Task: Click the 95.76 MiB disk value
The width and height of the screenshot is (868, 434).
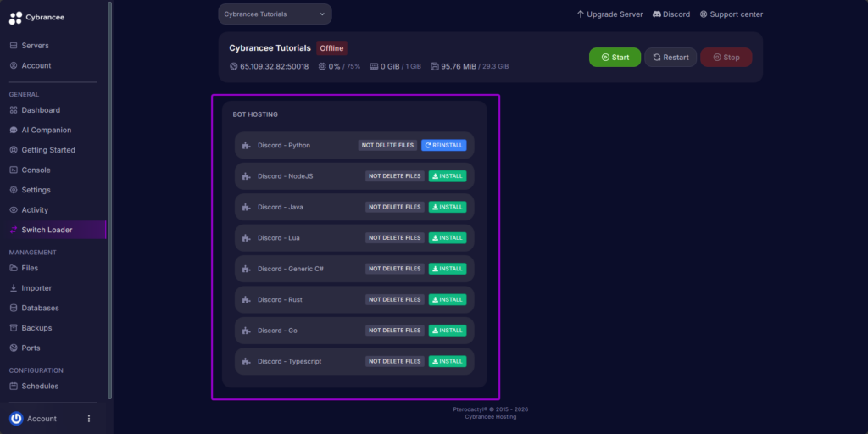Action: pos(459,66)
